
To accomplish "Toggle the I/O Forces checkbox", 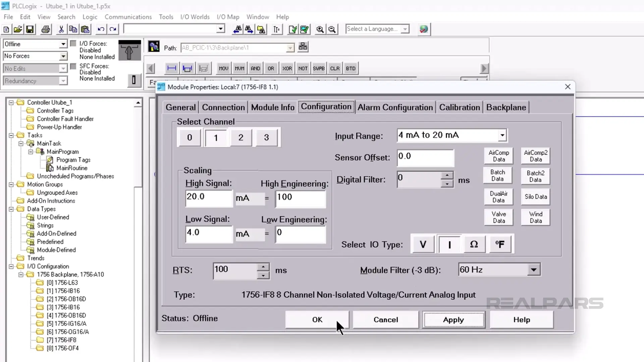I will [73, 44].
